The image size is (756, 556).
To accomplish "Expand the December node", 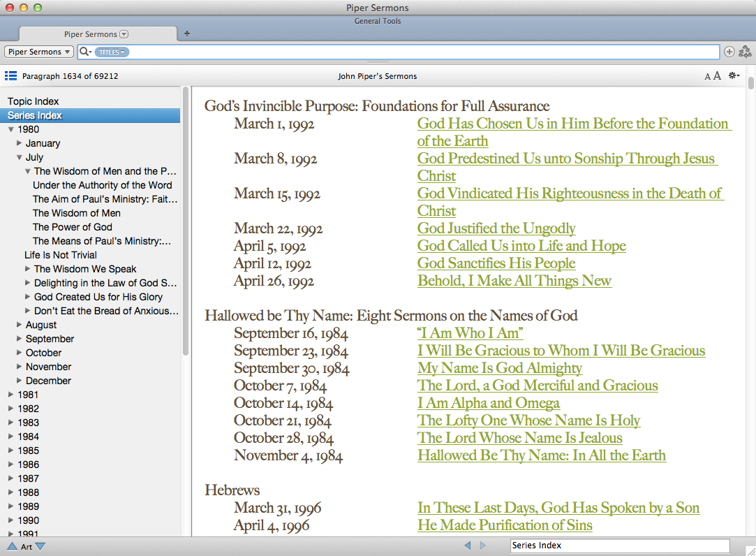I will pos(20,380).
